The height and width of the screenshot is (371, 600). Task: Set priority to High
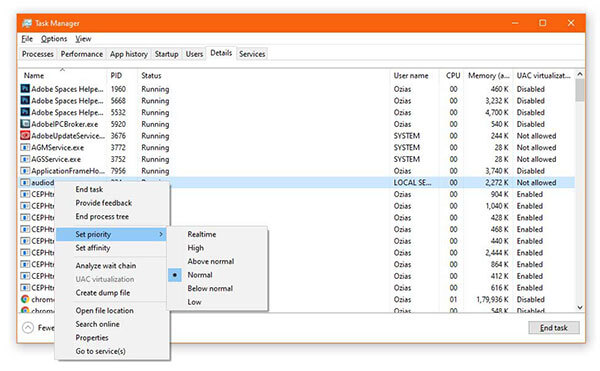click(196, 248)
